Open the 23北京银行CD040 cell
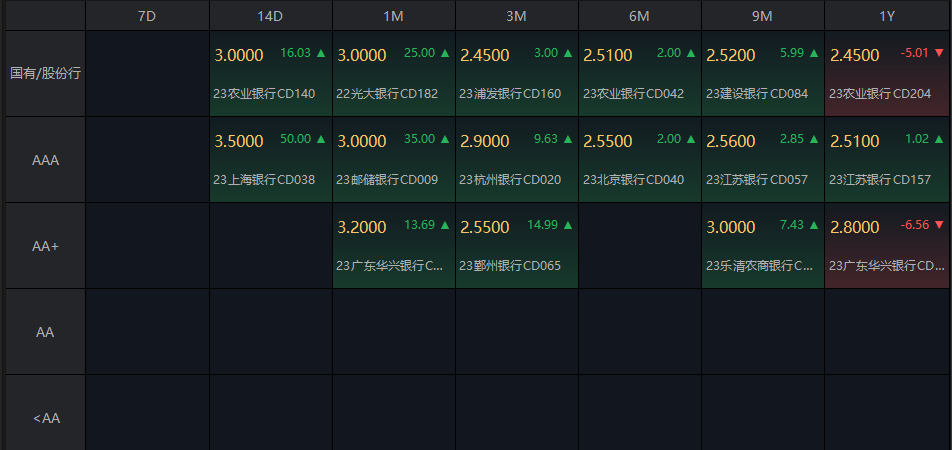Screen dimensions: 952x450 coord(640,160)
